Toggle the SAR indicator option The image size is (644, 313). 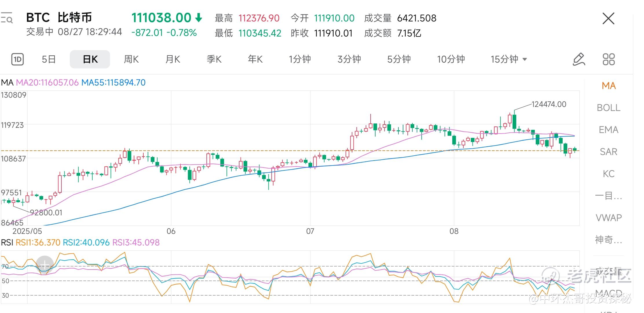click(609, 152)
